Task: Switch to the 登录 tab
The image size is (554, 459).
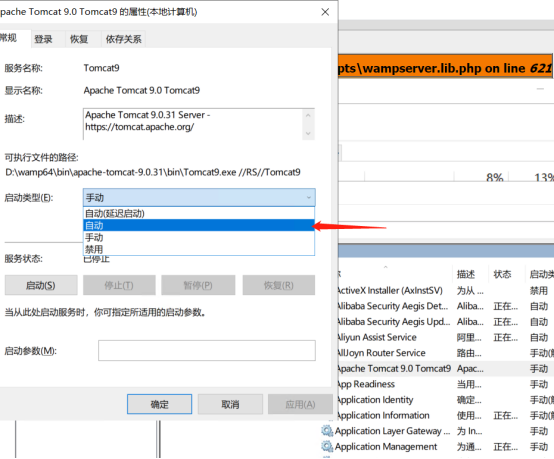Action: coord(43,39)
